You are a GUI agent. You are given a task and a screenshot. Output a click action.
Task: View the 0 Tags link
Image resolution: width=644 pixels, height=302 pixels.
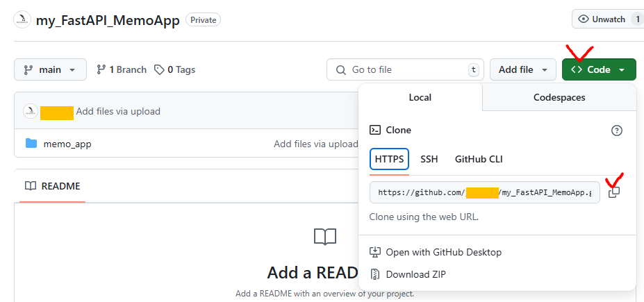[174, 69]
